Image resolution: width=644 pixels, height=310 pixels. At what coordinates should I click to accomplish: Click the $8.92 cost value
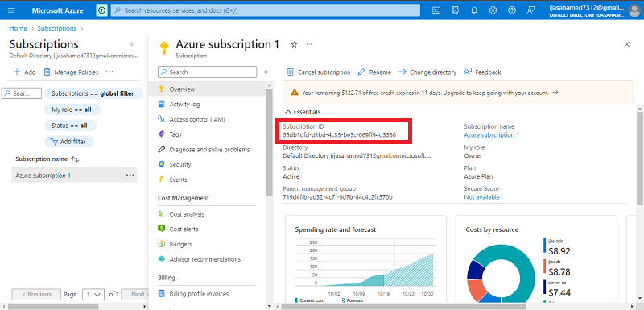559,252
